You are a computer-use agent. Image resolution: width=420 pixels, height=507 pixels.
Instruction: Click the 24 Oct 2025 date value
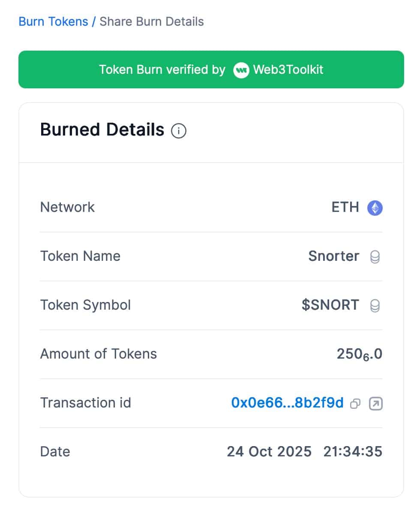coord(269,452)
